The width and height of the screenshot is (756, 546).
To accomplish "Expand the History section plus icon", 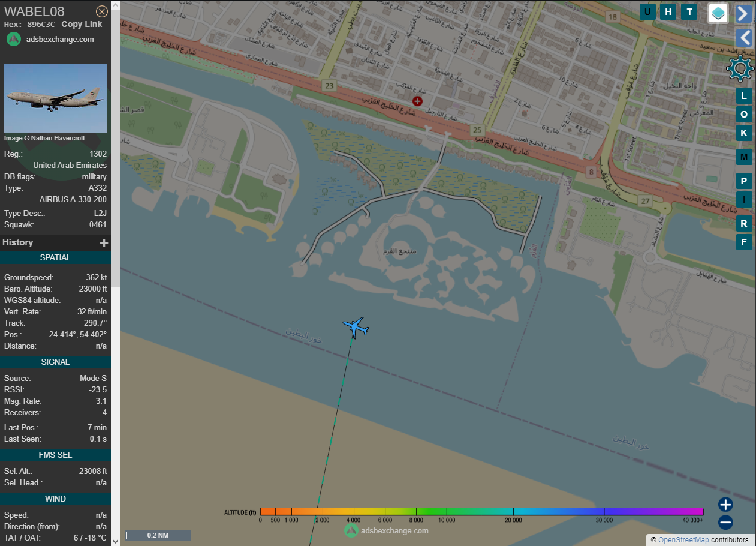I will click(104, 243).
